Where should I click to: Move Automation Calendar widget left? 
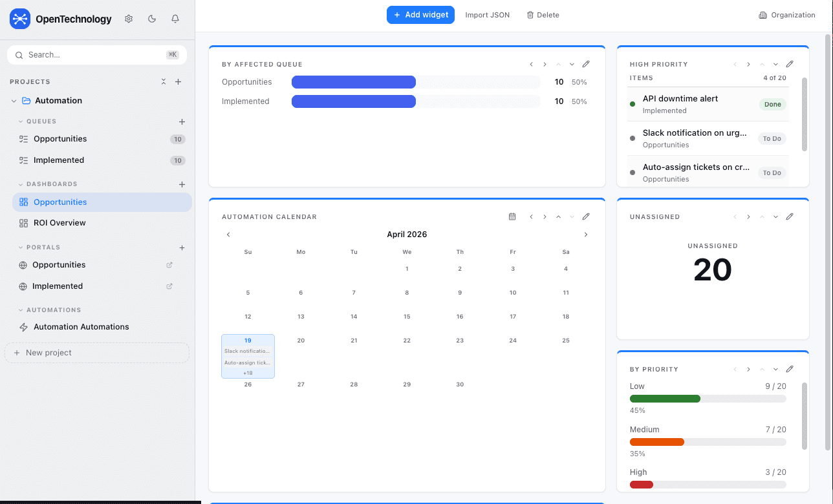click(531, 216)
